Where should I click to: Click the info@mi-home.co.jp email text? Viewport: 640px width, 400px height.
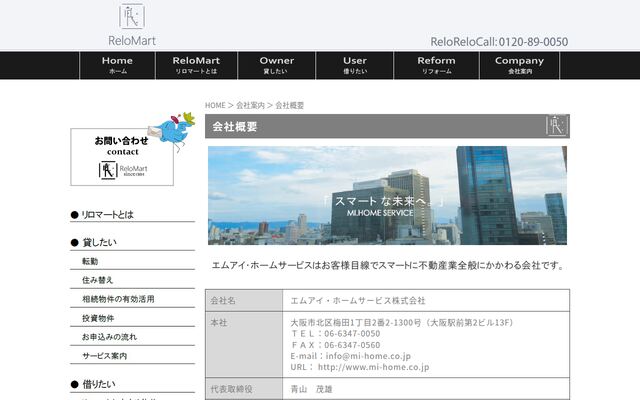pos(368,356)
